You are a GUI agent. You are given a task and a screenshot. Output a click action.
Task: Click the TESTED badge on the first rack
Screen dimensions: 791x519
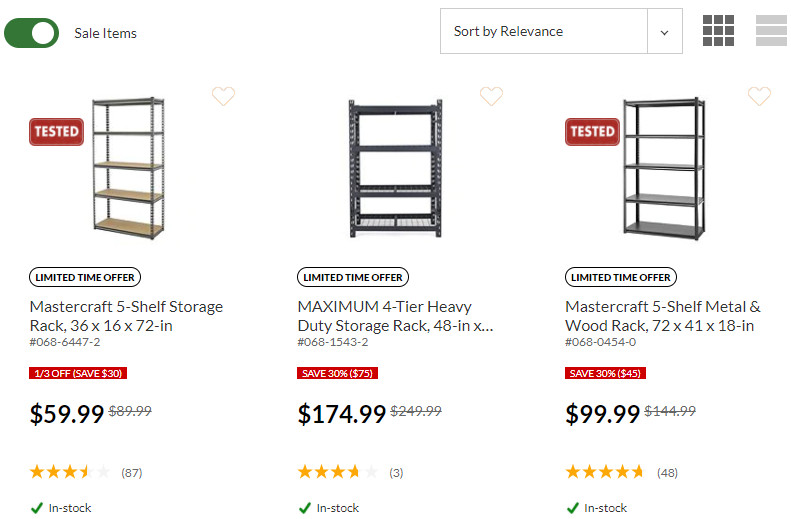[56, 131]
